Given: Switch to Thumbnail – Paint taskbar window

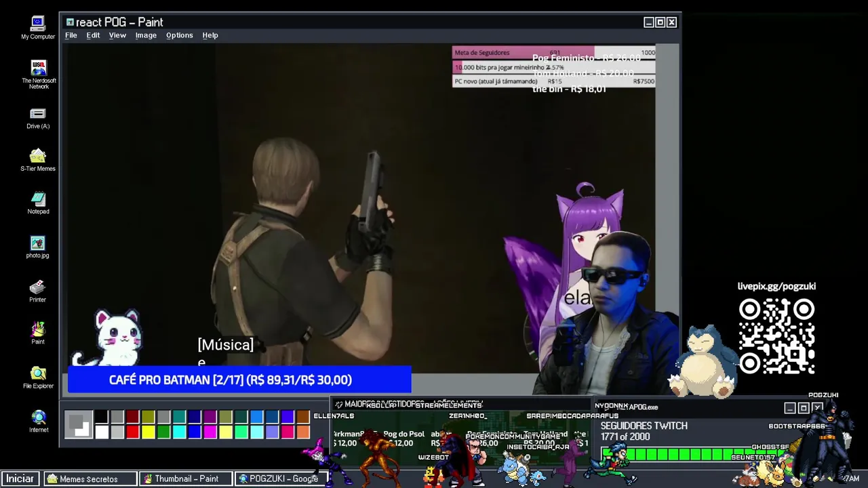Looking at the screenshot, I should pos(186,479).
